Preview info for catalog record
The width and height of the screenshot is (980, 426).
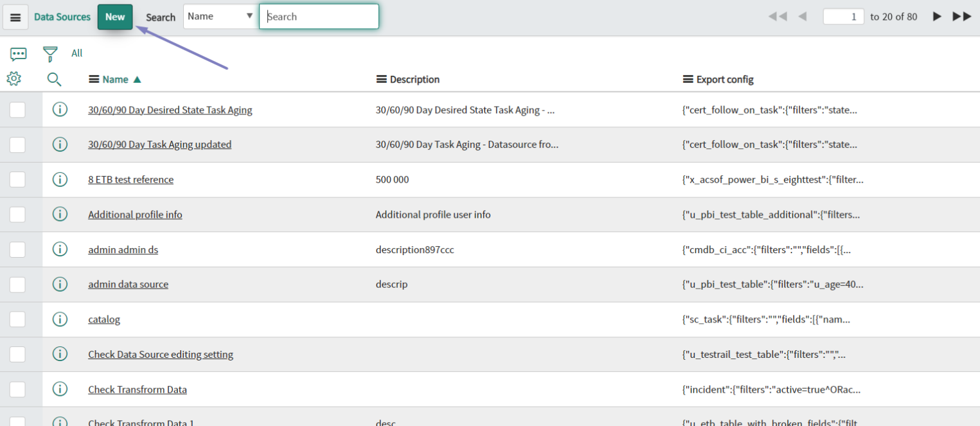pyautogui.click(x=60, y=319)
